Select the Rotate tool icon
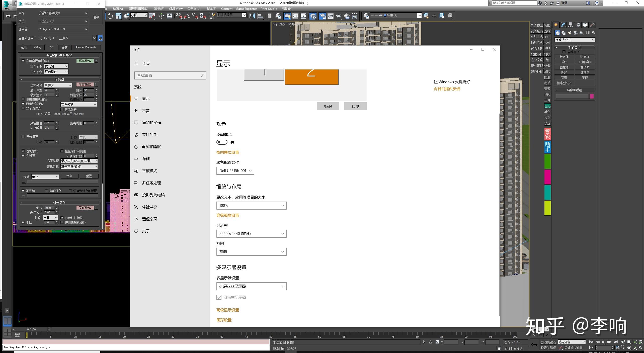Screen dimensions: 644x353 click(x=110, y=16)
